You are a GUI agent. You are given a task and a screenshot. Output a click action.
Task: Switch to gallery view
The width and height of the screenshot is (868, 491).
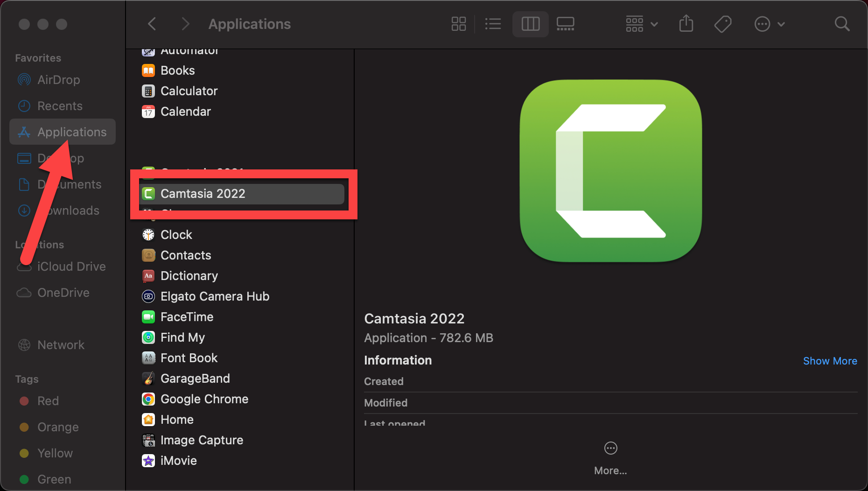coord(565,24)
